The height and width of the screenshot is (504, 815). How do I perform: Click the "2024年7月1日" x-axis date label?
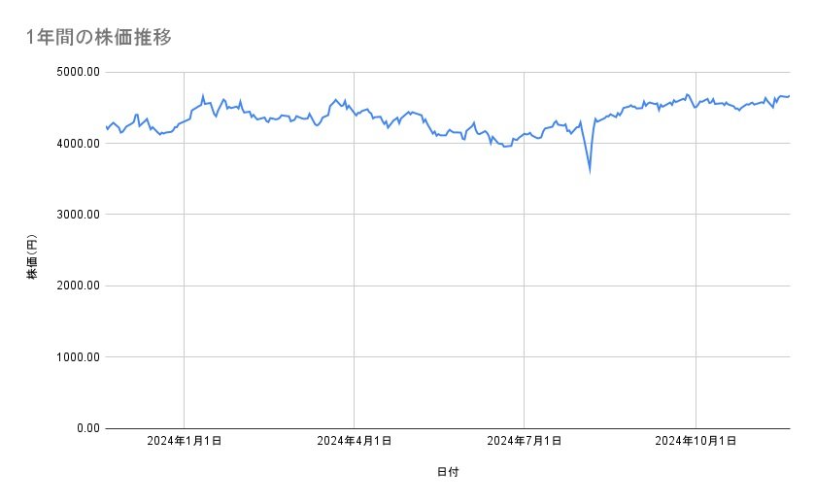click(525, 442)
